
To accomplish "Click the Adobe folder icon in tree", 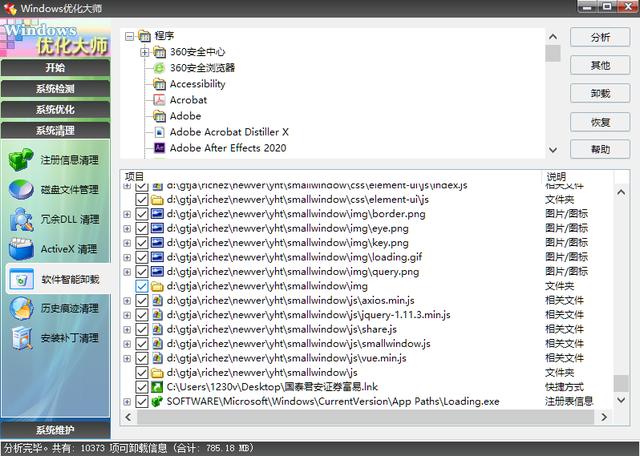I will point(159,116).
